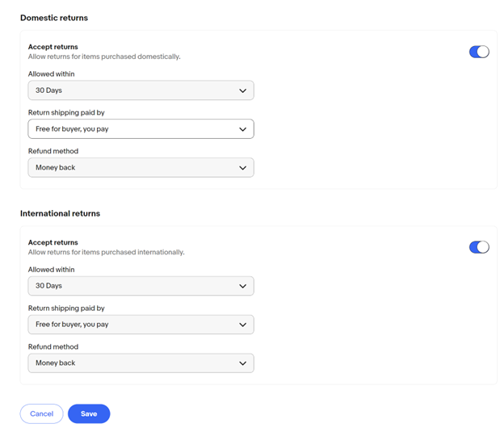Click chevron arrow in international Refund method field

pyautogui.click(x=242, y=363)
